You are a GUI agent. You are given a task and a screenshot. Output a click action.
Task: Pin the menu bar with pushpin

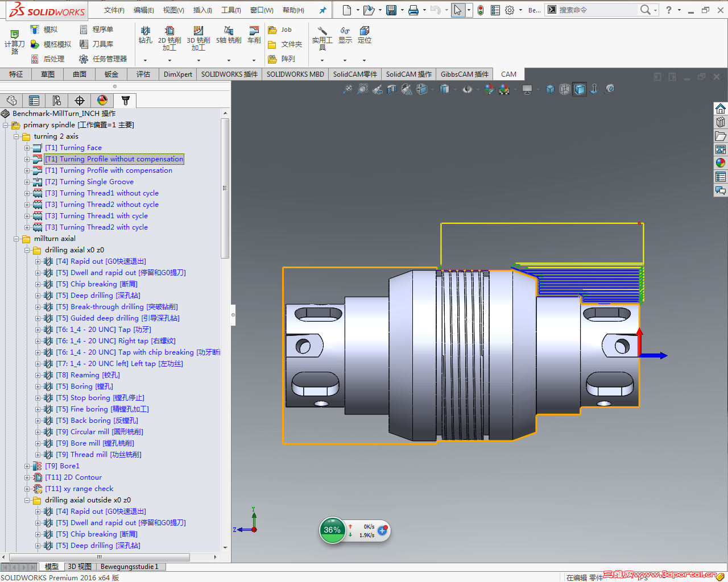click(322, 10)
